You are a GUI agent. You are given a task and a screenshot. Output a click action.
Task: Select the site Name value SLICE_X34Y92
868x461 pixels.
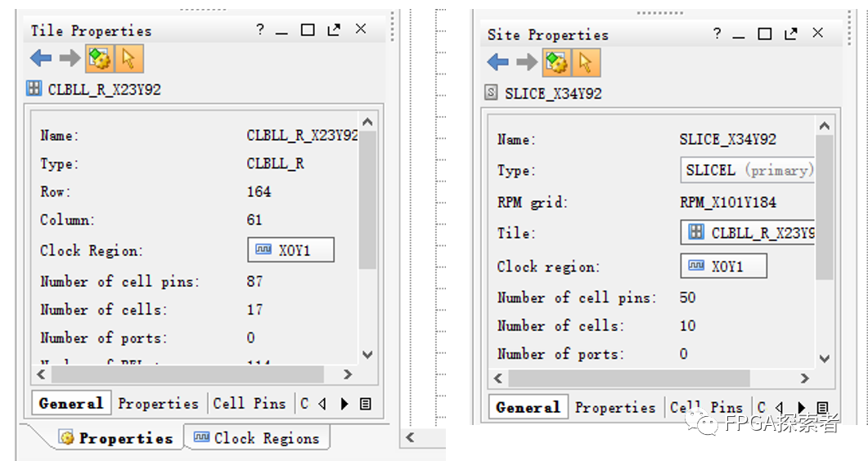tap(728, 139)
